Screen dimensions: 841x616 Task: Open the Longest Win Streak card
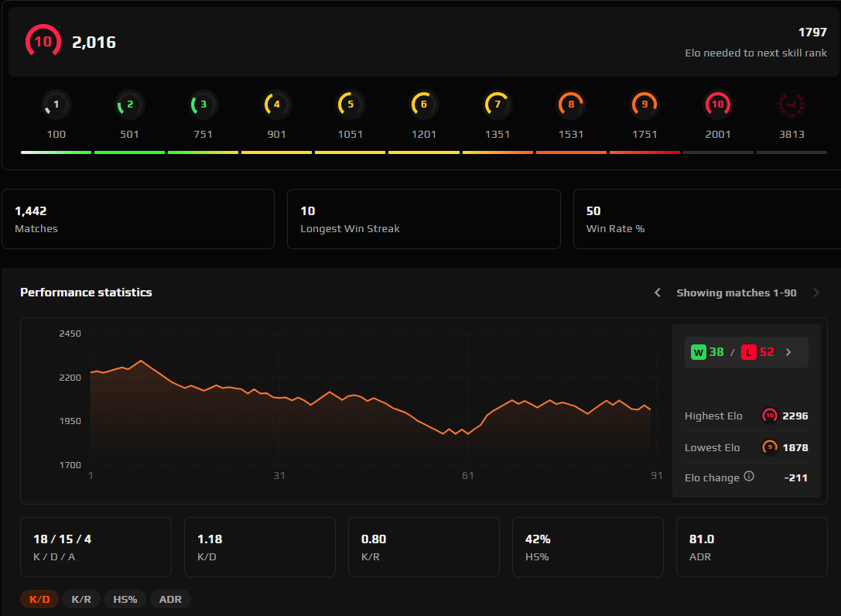(x=424, y=219)
